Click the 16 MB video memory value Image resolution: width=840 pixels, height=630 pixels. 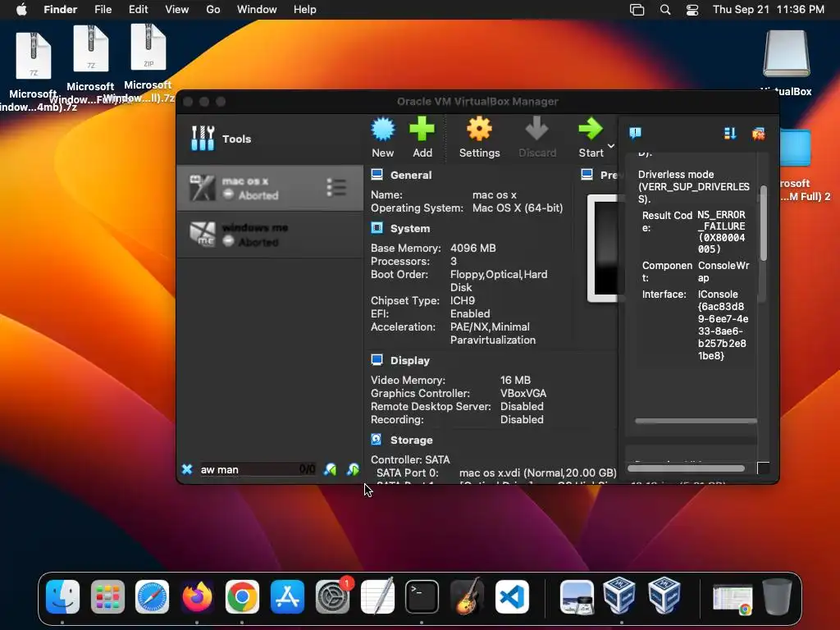click(x=515, y=380)
